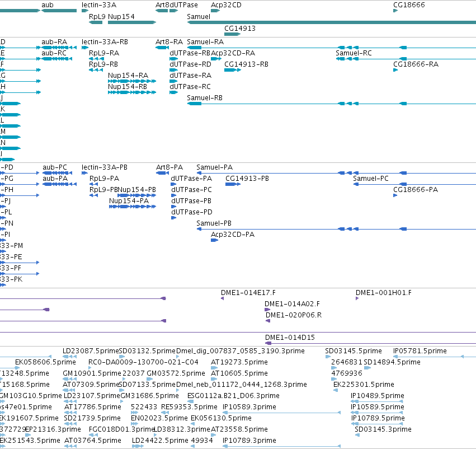This screenshot has height=449, width=476.
Task: Select EST label "IP05781.5prime"
Action: 420,351
